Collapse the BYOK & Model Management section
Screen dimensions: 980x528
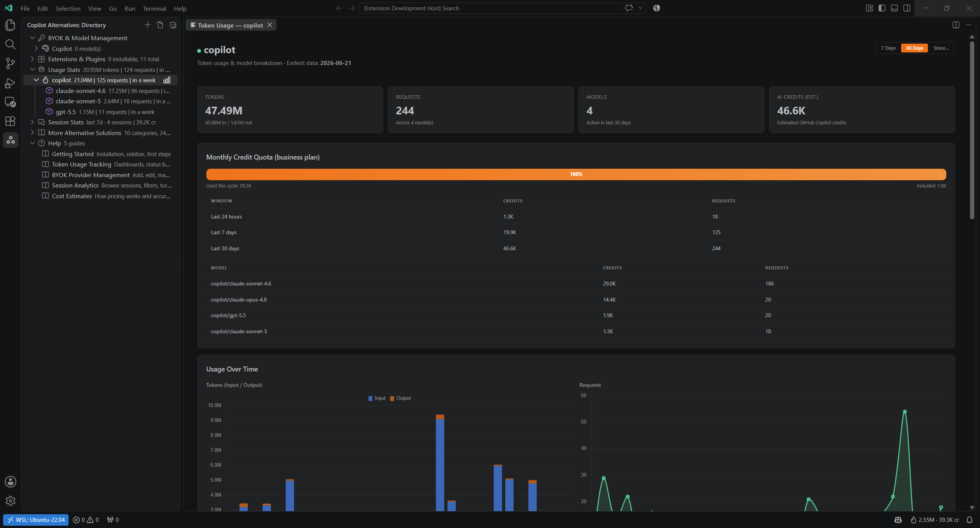tap(33, 38)
